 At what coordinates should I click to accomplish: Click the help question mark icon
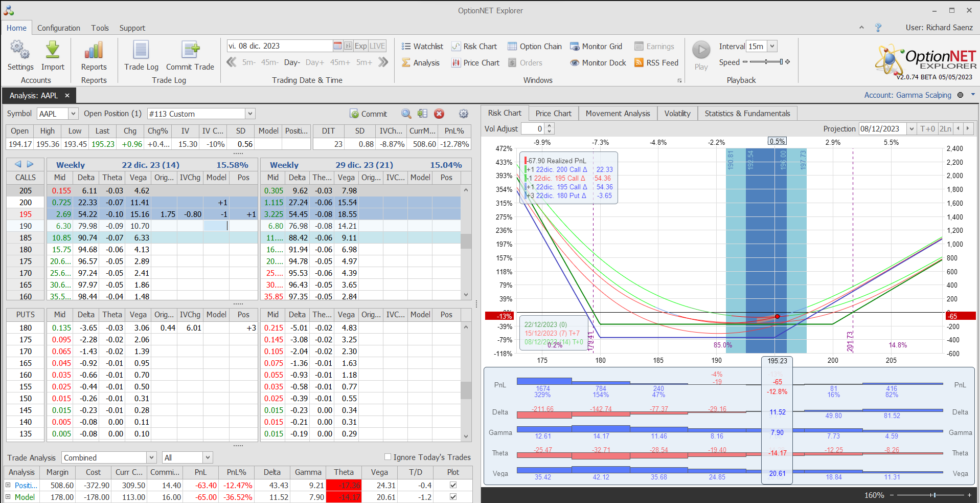point(878,28)
